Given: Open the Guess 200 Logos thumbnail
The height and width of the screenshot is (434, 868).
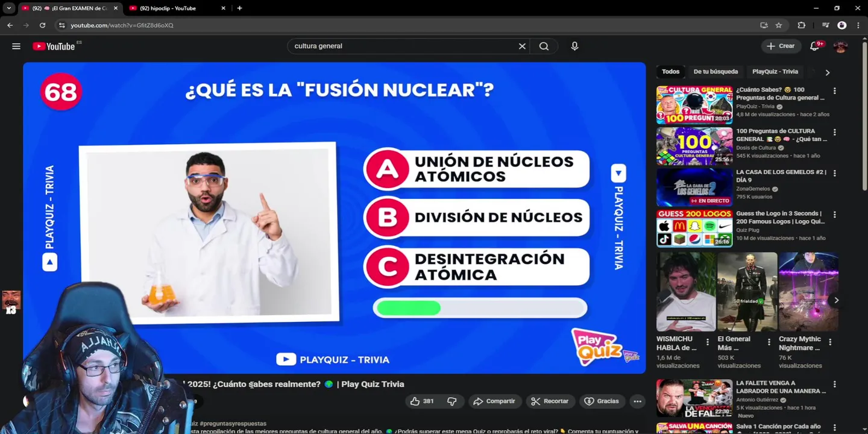Looking at the screenshot, I should (694, 228).
